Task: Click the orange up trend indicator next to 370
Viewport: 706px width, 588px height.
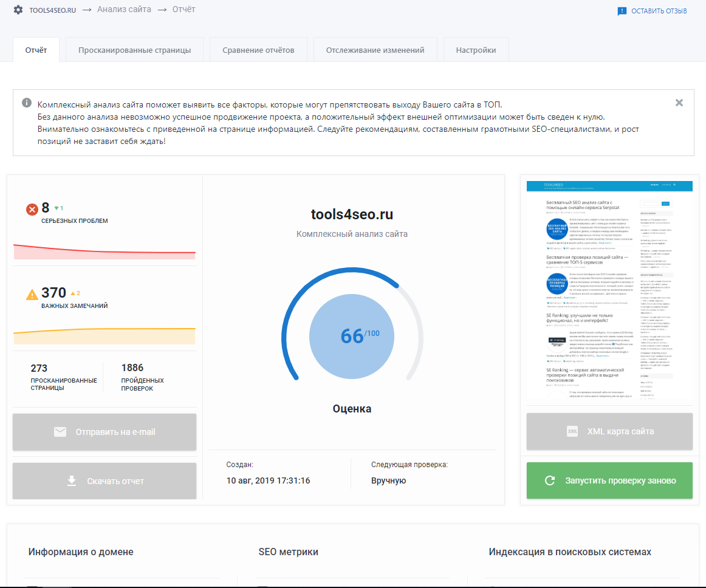Action: tap(75, 293)
